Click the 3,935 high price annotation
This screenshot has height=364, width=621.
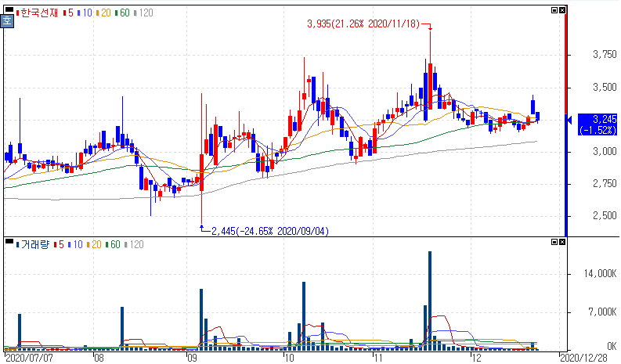[363, 24]
